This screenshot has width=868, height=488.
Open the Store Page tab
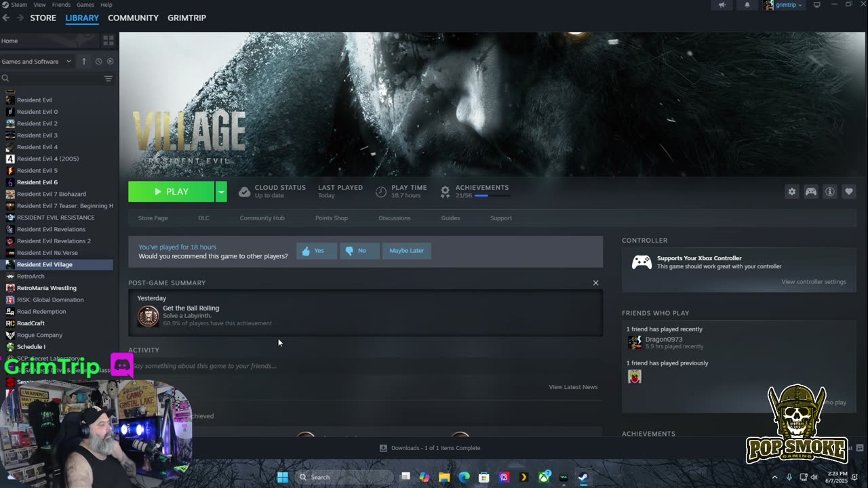click(x=153, y=218)
